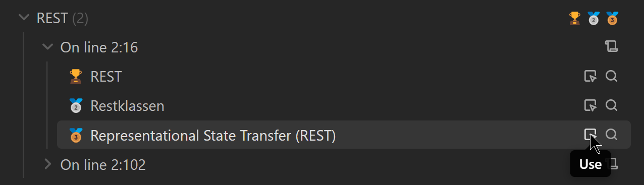Select the Restklassen entry
This screenshot has width=644, height=185.
344,106
